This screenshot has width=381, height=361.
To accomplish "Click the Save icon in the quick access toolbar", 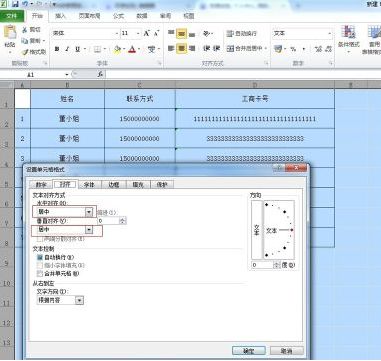I will point(15,4).
